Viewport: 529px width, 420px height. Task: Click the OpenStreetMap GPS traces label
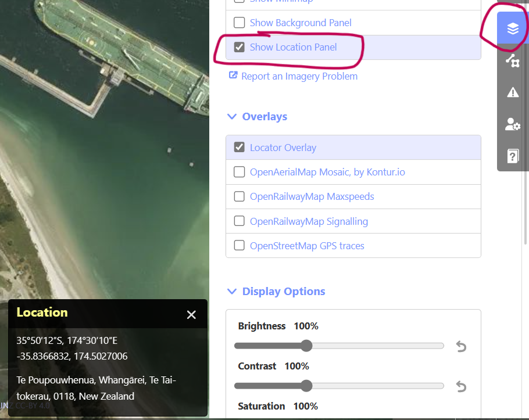click(307, 246)
